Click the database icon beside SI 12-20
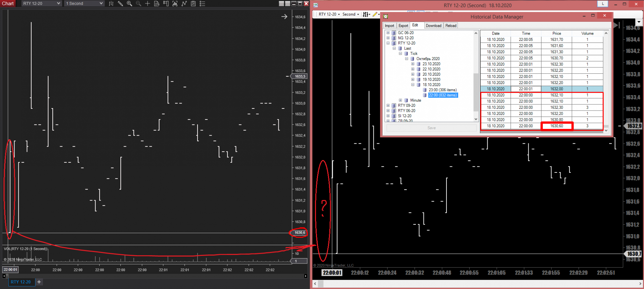 tap(394, 116)
